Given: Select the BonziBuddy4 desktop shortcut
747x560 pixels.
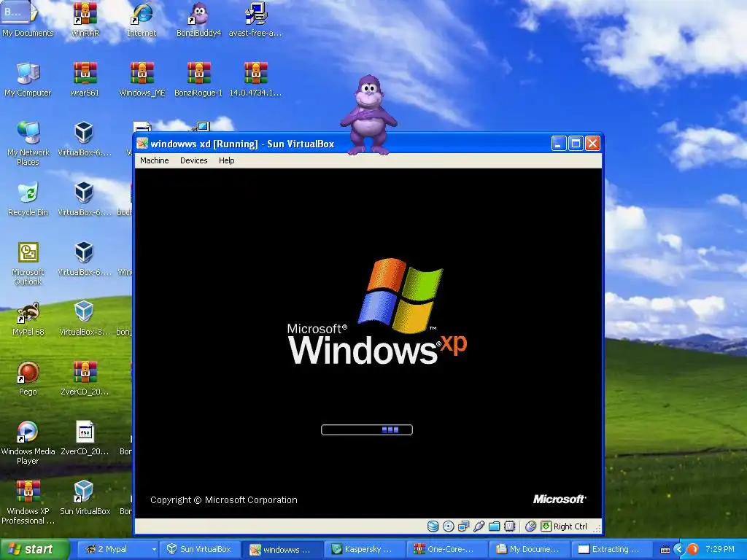Looking at the screenshot, I should (198, 19).
